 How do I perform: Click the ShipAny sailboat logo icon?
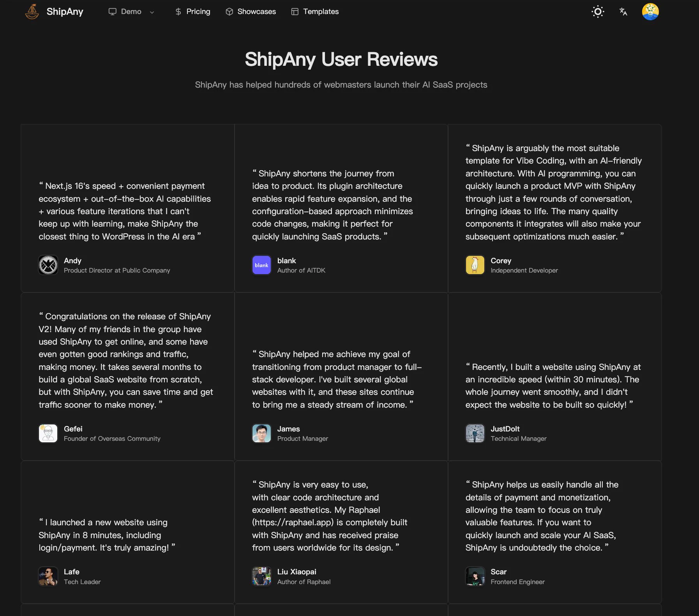[x=32, y=12]
